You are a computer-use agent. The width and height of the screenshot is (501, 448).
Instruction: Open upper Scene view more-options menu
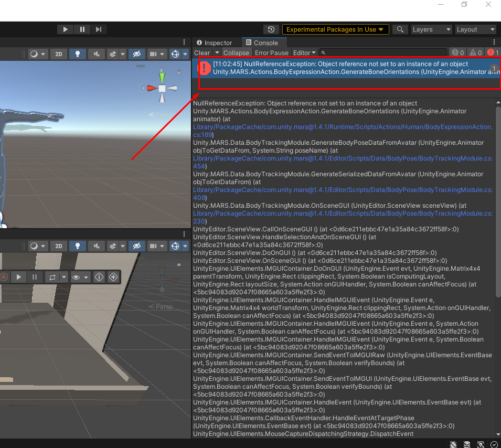coord(184,42)
